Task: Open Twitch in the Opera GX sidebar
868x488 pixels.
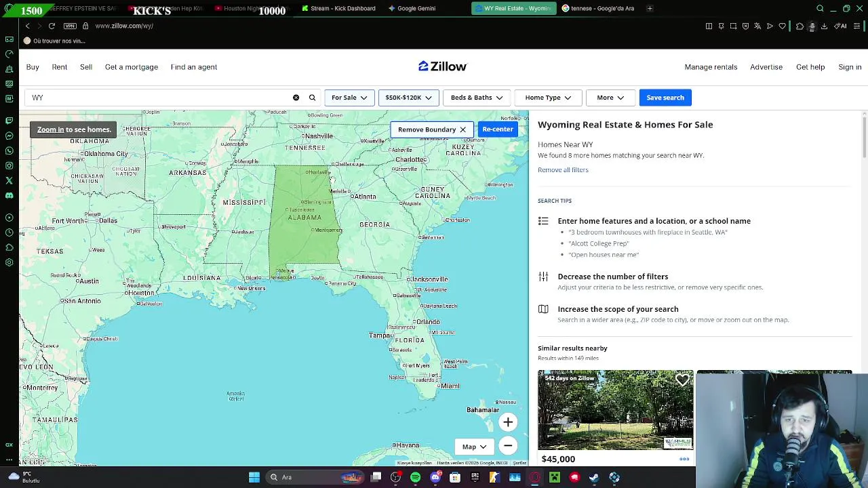Action: coord(9,121)
